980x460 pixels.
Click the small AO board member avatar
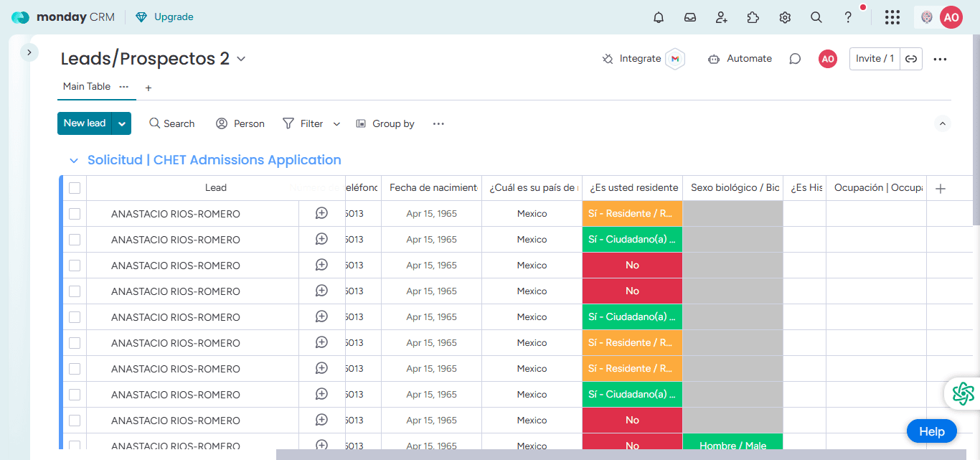828,59
